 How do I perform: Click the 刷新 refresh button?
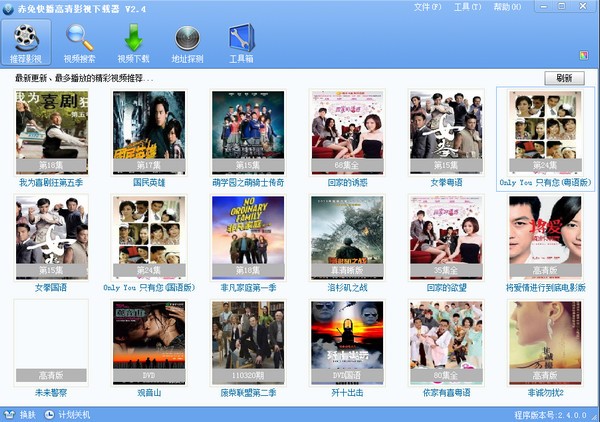[x=564, y=78]
